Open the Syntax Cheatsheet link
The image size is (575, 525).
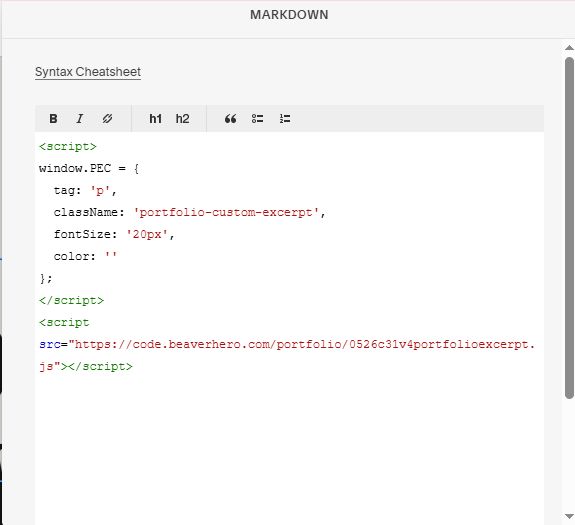(x=88, y=72)
